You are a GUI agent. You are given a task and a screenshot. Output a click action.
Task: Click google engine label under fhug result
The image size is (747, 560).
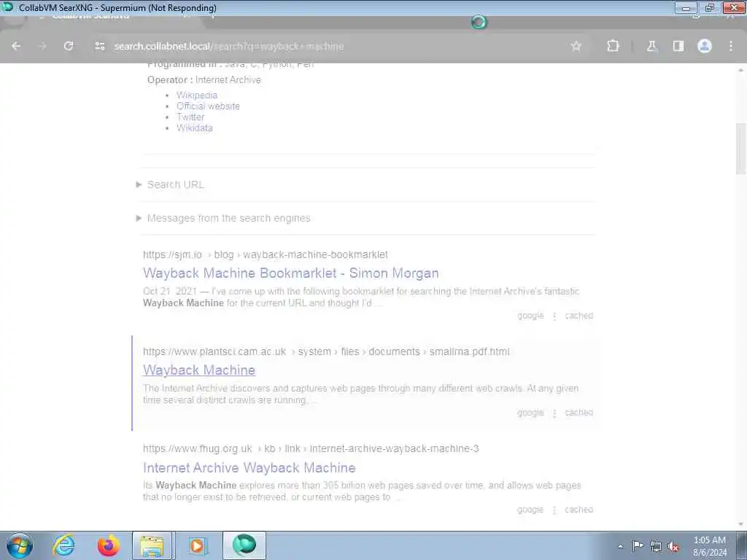530,510
